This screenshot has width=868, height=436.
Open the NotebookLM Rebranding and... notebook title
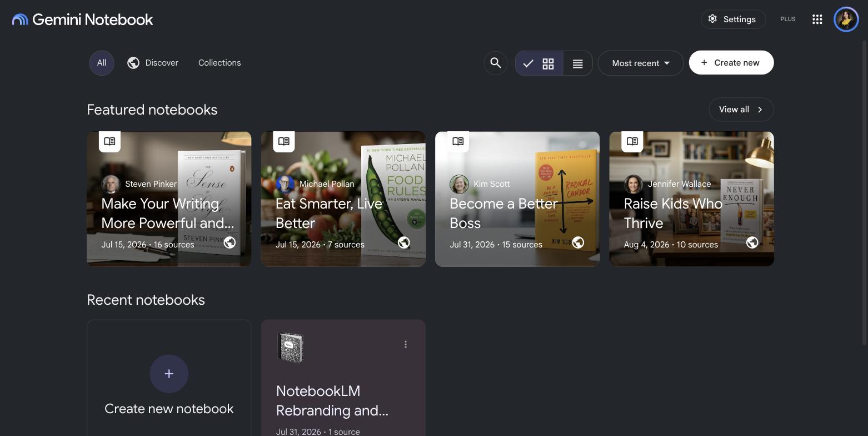tap(332, 401)
